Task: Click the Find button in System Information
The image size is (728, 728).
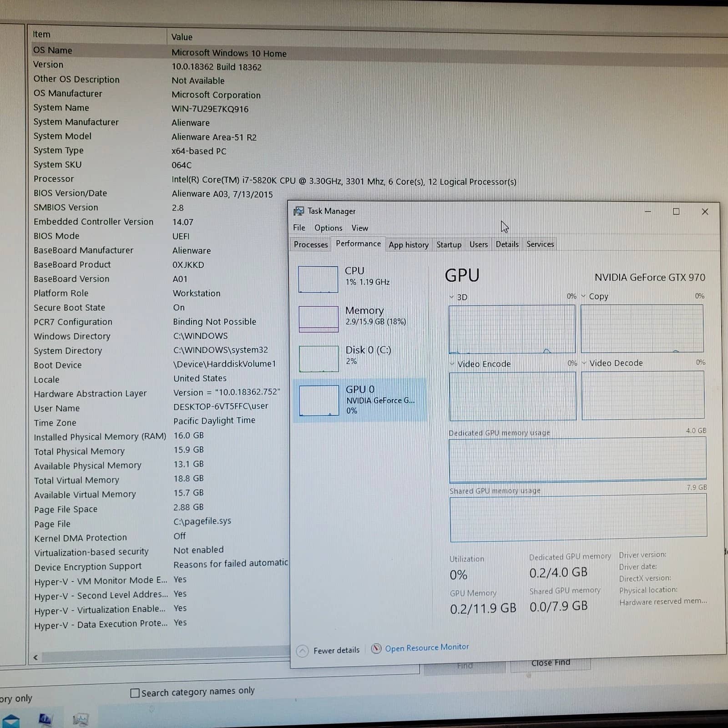Action: 465,666
